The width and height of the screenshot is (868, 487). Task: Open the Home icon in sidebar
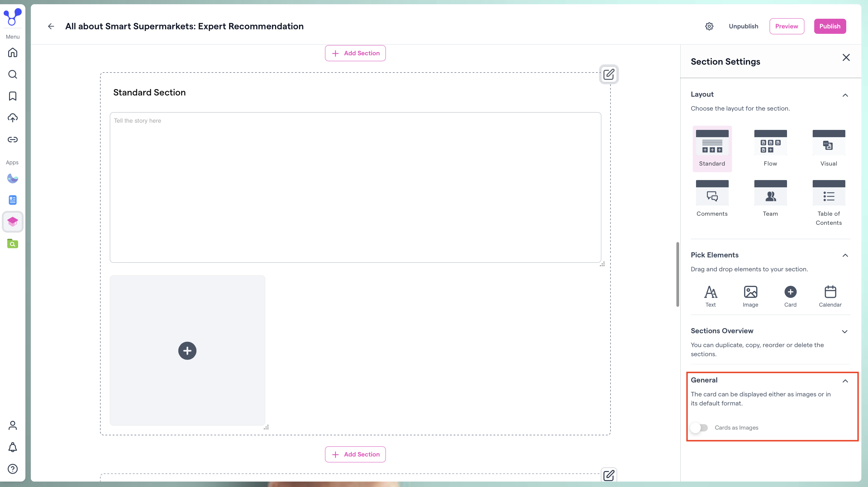click(12, 53)
